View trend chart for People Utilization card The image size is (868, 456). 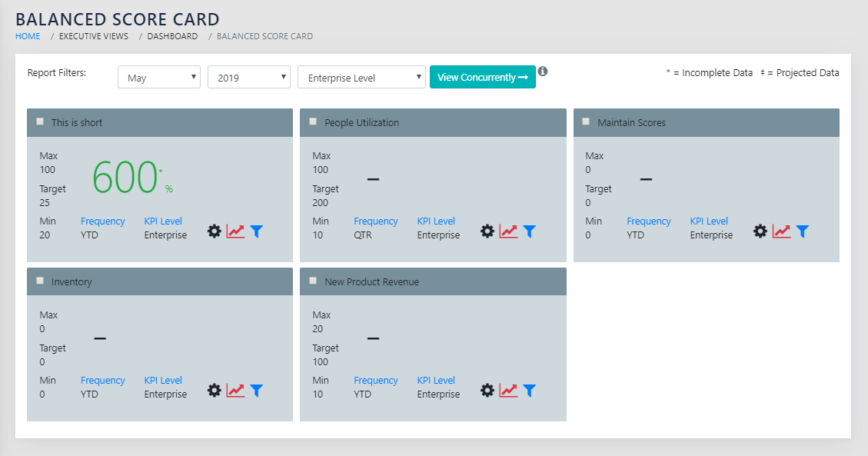click(508, 231)
